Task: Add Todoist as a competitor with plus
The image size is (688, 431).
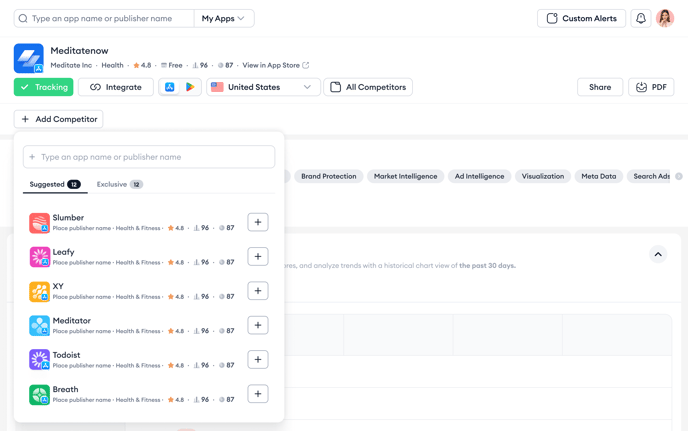Action: 258,359
